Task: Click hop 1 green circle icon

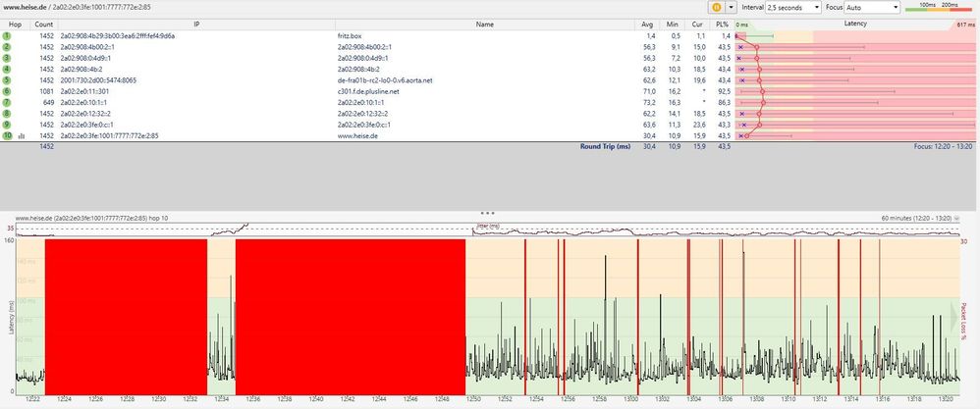Action: pos(7,35)
